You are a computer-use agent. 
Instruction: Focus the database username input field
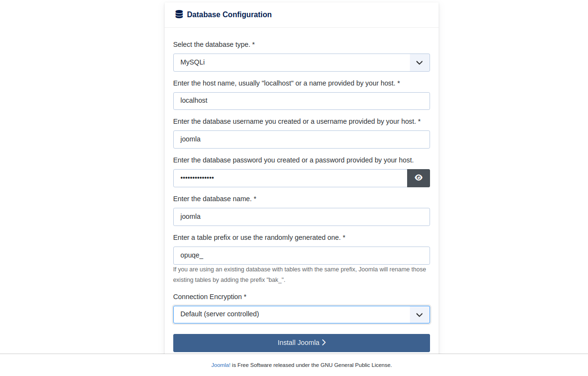coord(301,140)
